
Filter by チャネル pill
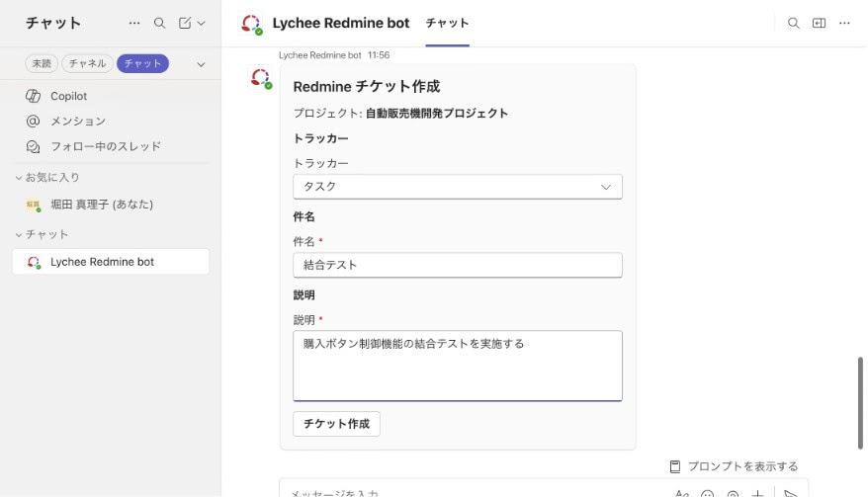coord(87,63)
